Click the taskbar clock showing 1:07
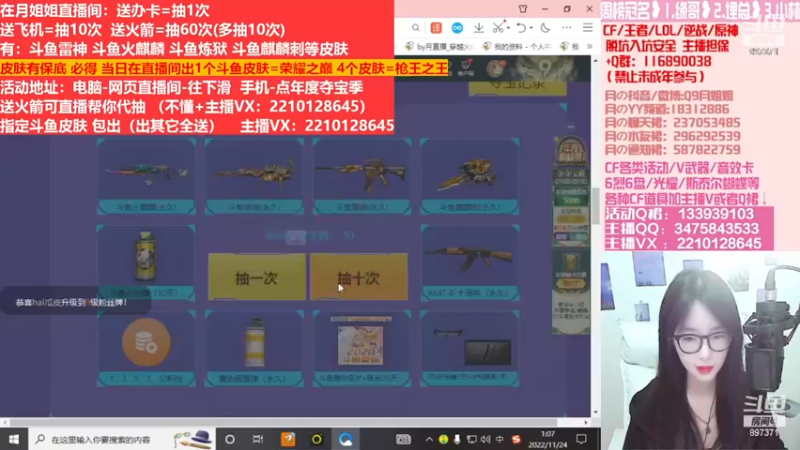This screenshot has height=450, width=800. [547, 439]
